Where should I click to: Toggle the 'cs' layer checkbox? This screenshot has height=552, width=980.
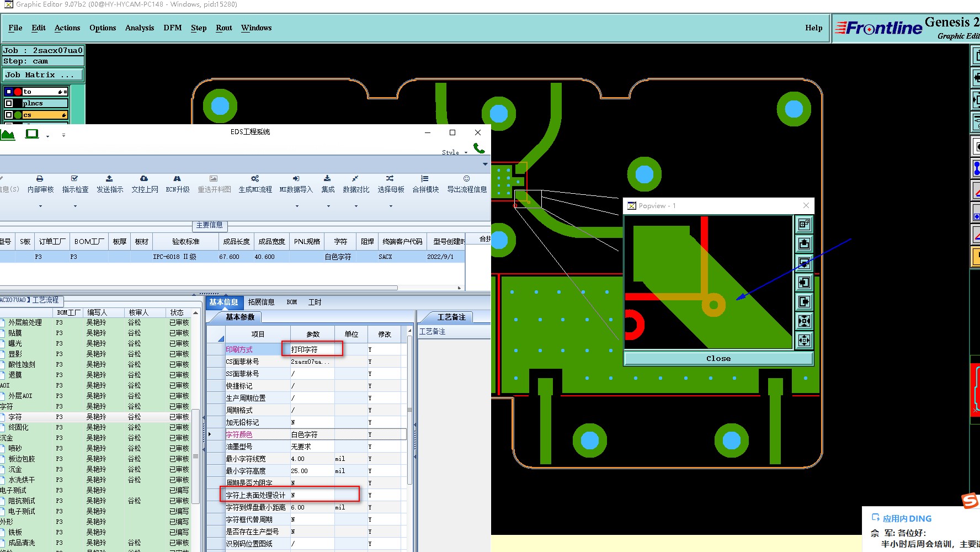tap(8, 115)
